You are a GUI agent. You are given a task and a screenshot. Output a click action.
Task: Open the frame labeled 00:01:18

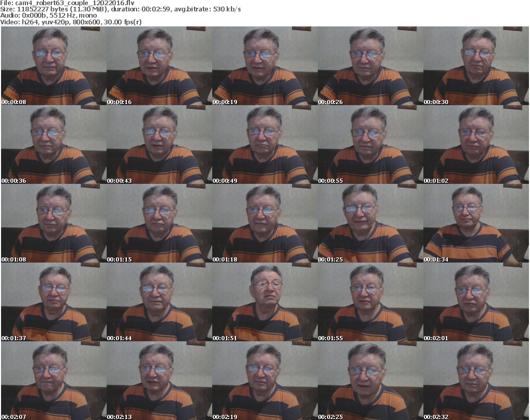tap(264, 224)
